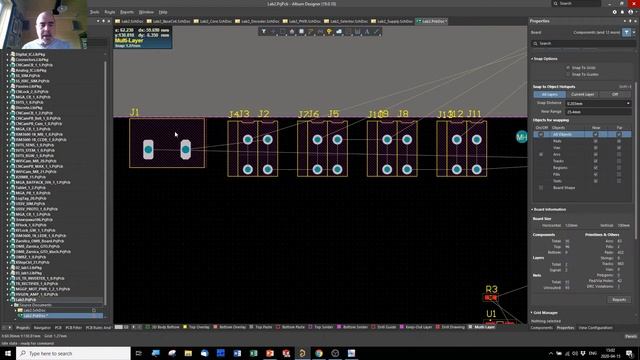Expand the Lab2.SchDoc tree node

point(16,310)
